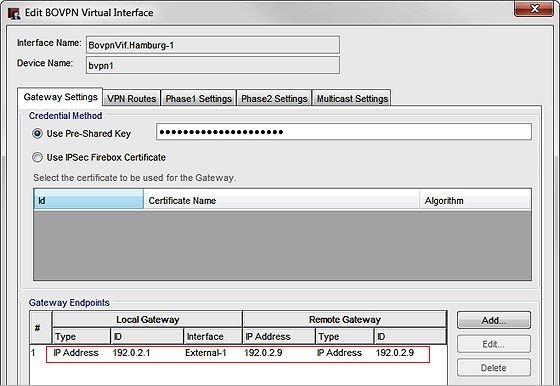This screenshot has width=560, height=386.
Task: Click the Add... gateway endpoint button
Action: click(x=494, y=320)
